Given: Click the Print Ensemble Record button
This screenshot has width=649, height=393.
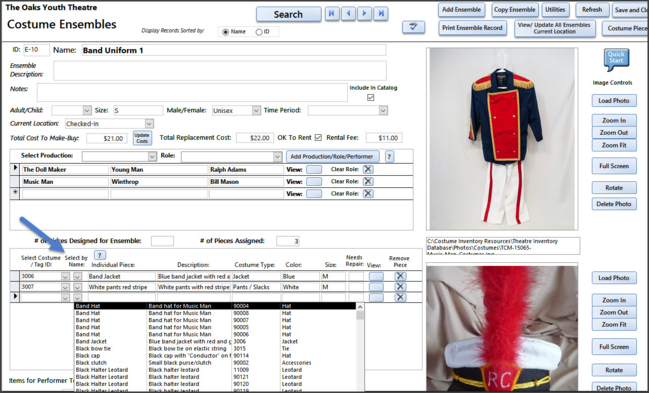Looking at the screenshot, I should click(472, 28).
